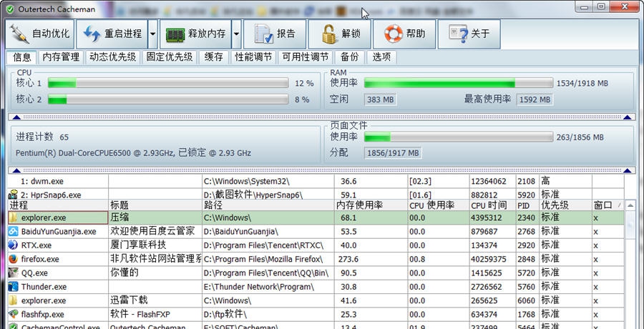Click the 释放内存 release memory button

(x=195, y=34)
